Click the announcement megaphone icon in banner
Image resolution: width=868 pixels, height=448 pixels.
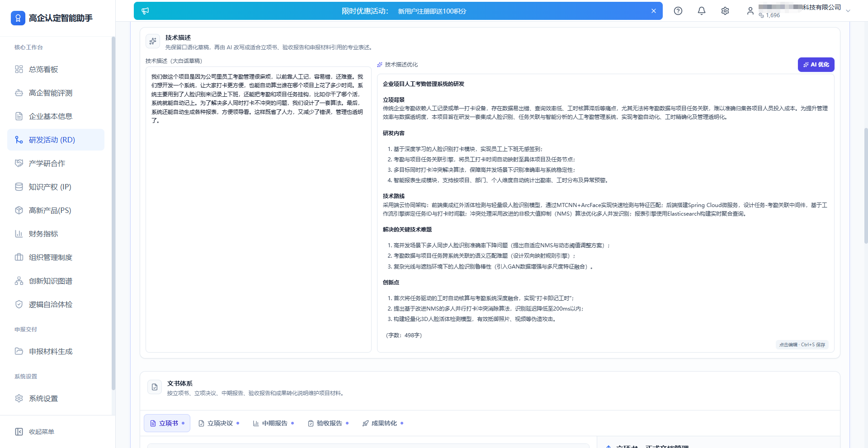[145, 11]
